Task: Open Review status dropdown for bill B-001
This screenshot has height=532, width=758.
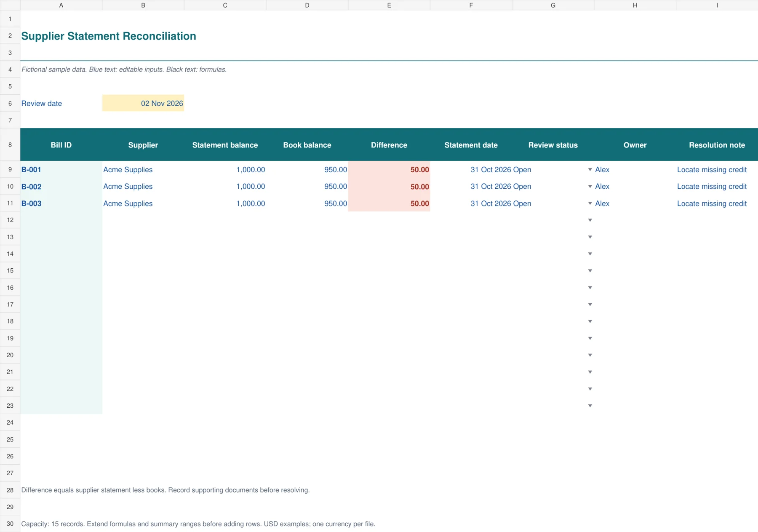Action: (x=590, y=169)
